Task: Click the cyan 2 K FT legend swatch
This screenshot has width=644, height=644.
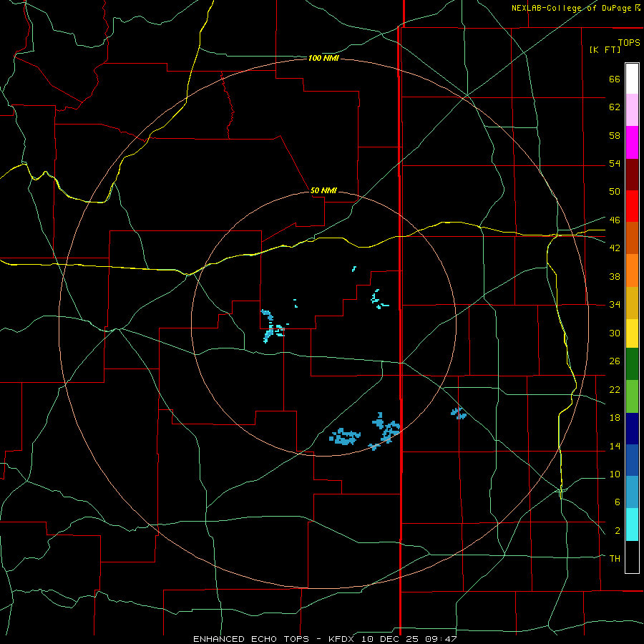Action: point(632,525)
